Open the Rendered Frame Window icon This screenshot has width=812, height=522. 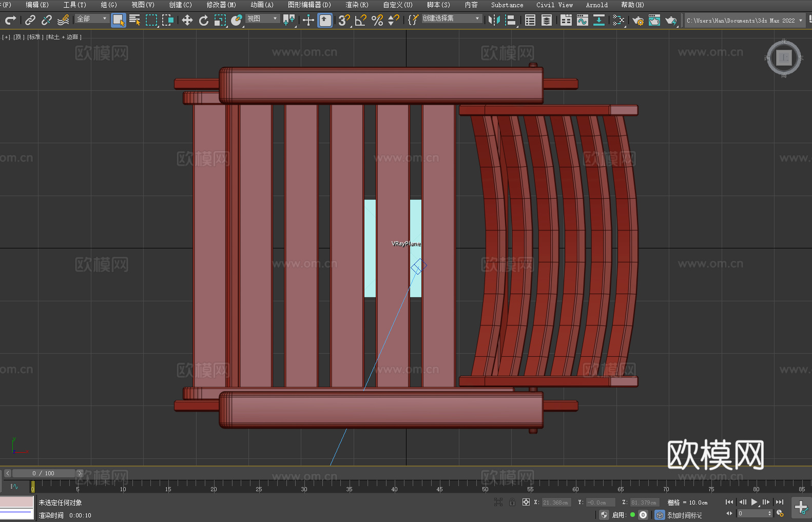point(654,20)
